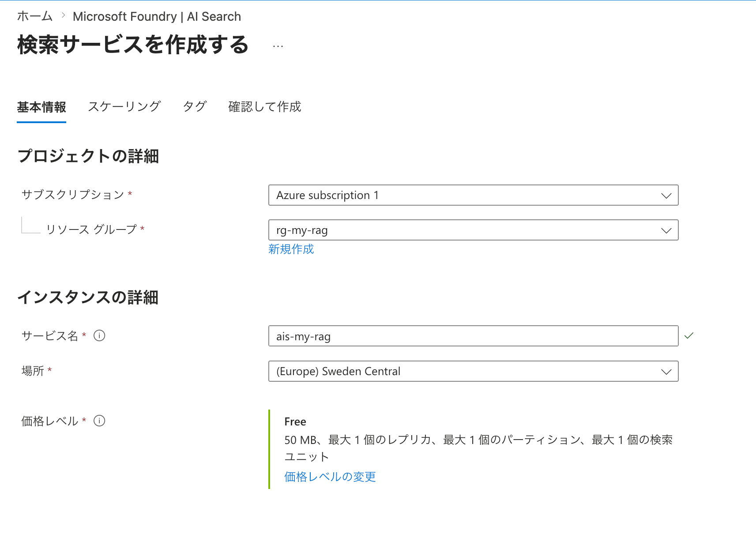756x534 pixels.
Task: Open the 場所 location dropdown
Action: (x=473, y=371)
